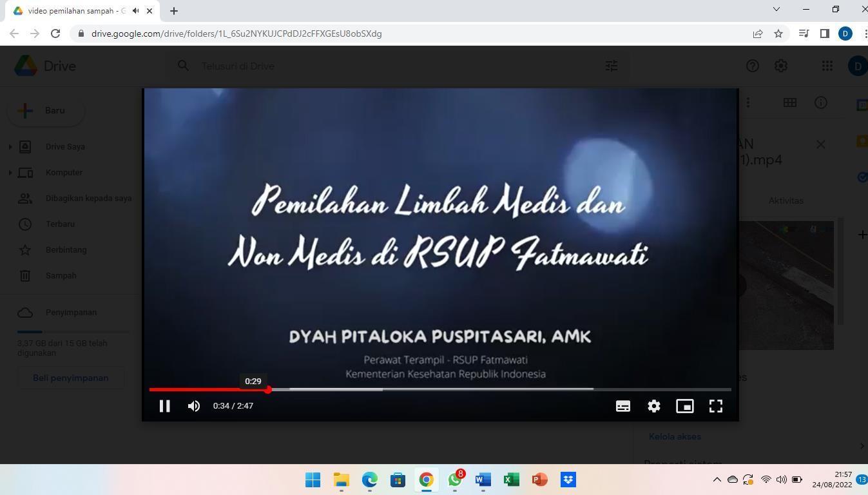This screenshot has height=495, width=868.
Task: Open search options filter icon
Action: tap(612, 66)
